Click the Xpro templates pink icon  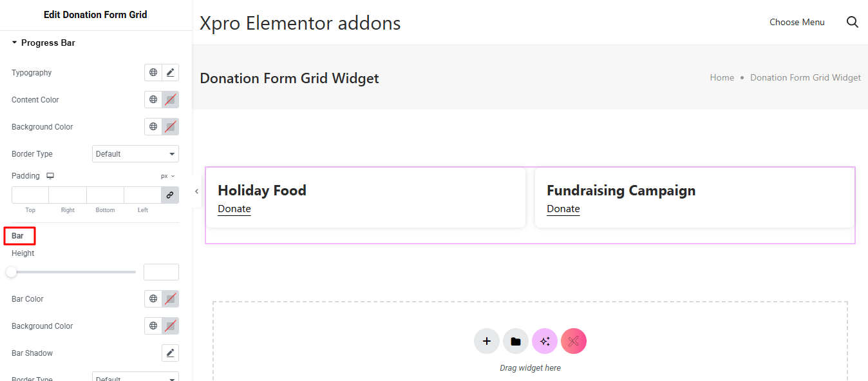pyautogui.click(x=574, y=341)
